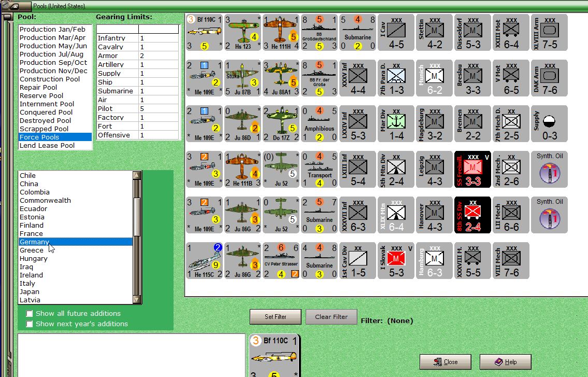Select China in the country list

75,184
